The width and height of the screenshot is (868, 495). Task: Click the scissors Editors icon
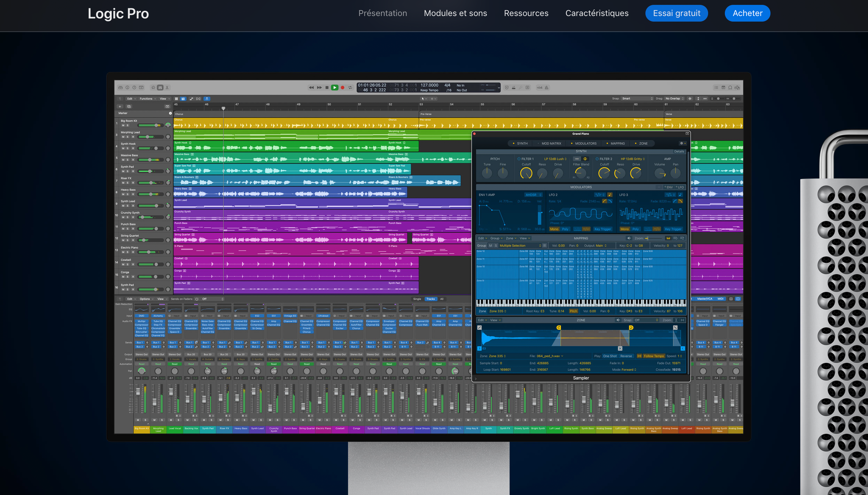[x=167, y=87]
